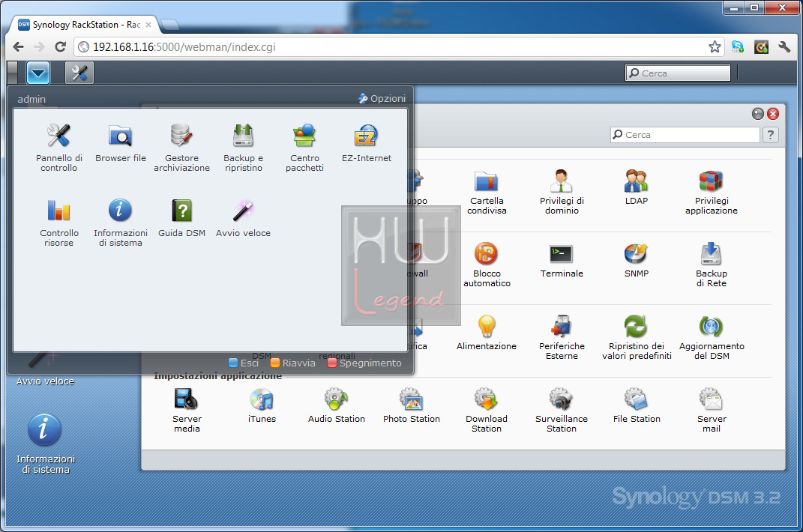Open Informazioni di sistema in admin menu
Image resolution: width=803 pixels, height=532 pixels.
121,223
